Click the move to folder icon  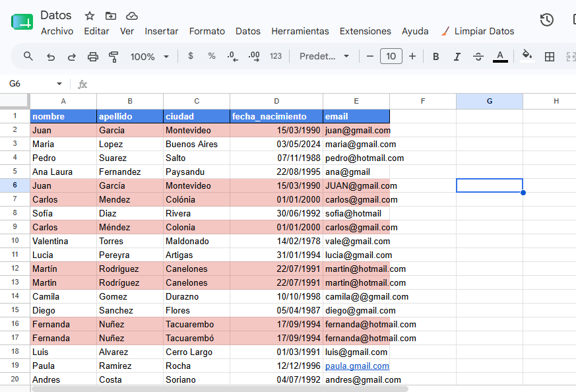[111, 16]
